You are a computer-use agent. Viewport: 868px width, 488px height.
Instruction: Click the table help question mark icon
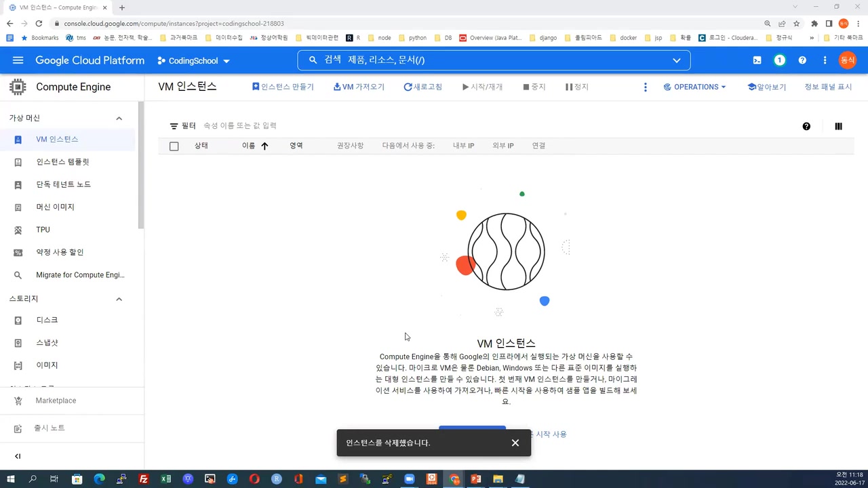(806, 126)
